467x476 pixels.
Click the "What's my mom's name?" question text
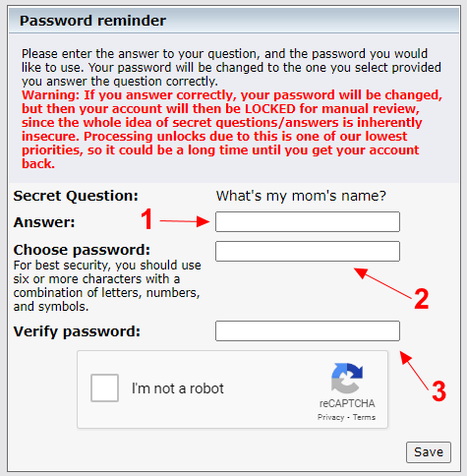point(301,196)
